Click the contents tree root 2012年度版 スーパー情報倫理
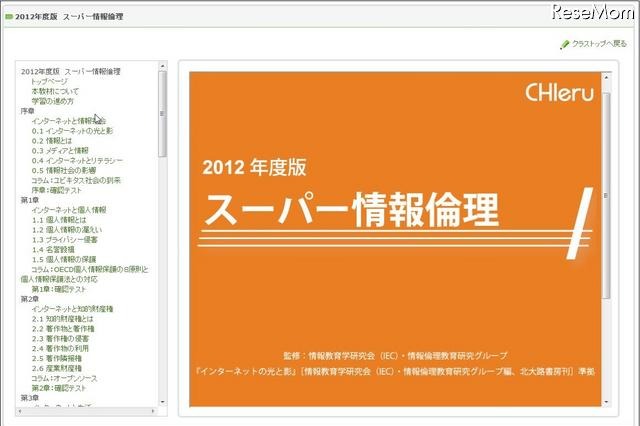Viewport: 640px width, 426px height. 71,71
